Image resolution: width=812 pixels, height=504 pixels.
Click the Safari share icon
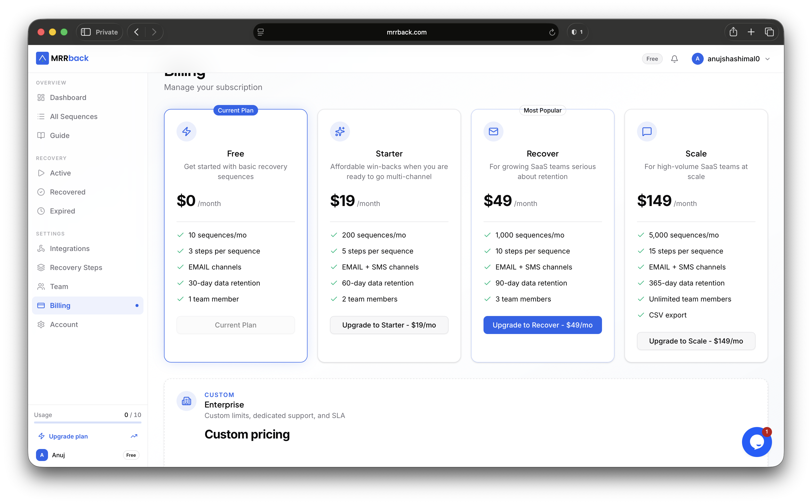pos(733,32)
